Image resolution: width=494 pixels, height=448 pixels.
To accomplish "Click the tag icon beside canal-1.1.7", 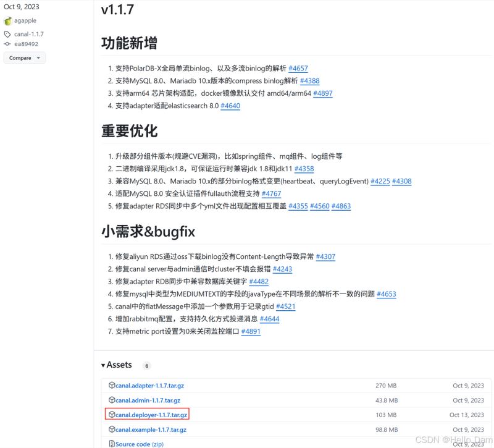I will [7, 34].
